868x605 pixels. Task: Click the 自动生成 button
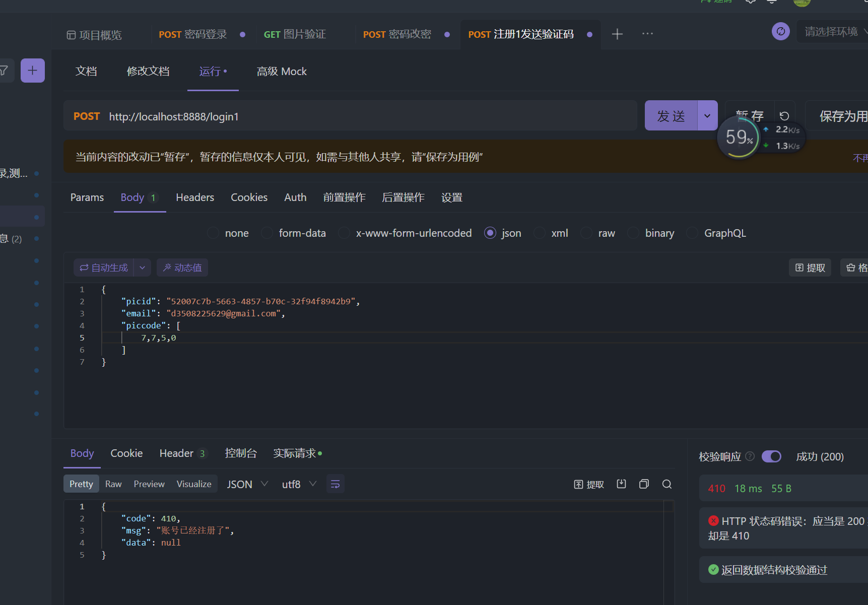pyautogui.click(x=104, y=267)
